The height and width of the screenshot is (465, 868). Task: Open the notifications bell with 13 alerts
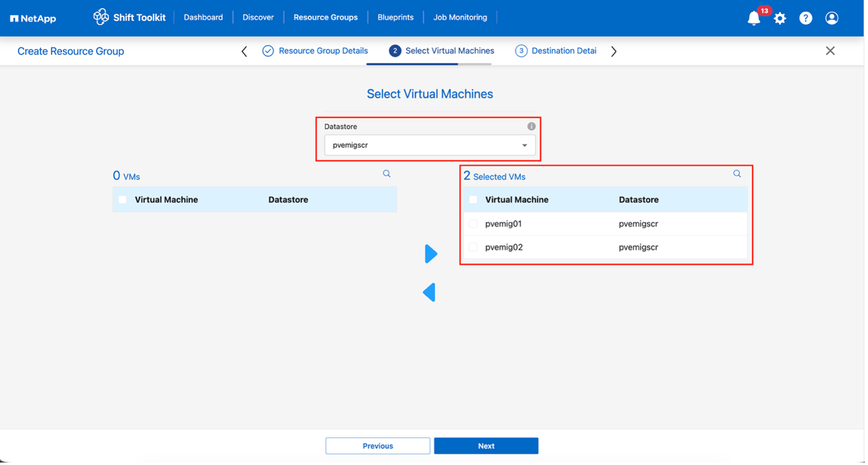point(753,18)
